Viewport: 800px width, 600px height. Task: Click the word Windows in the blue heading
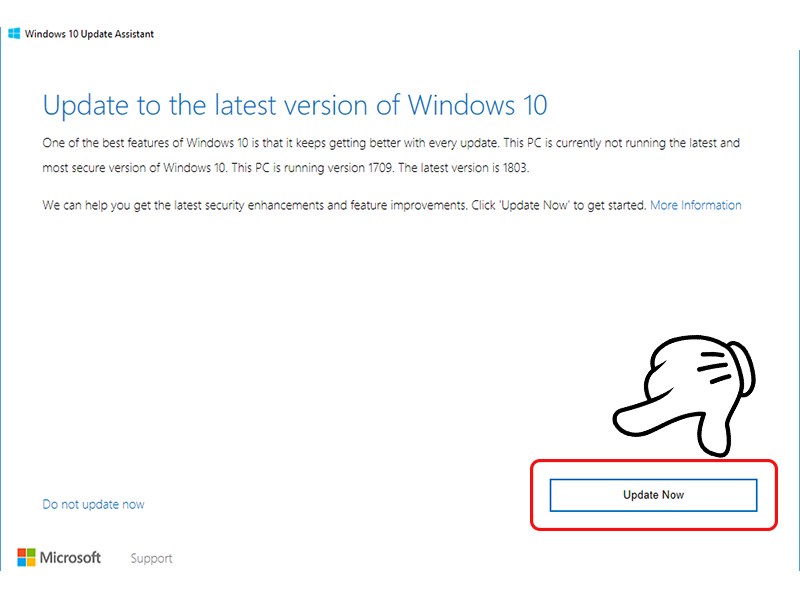click(x=461, y=105)
